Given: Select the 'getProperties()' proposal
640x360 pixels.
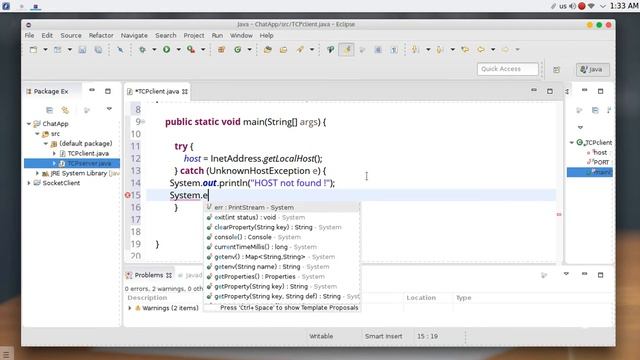Looking at the screenshot, I should coord(282,276).
